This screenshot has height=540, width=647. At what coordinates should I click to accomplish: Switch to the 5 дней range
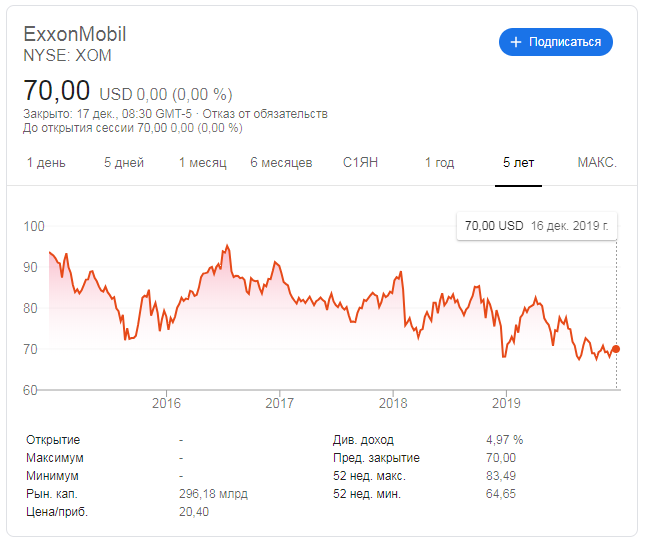coord(124,163)
